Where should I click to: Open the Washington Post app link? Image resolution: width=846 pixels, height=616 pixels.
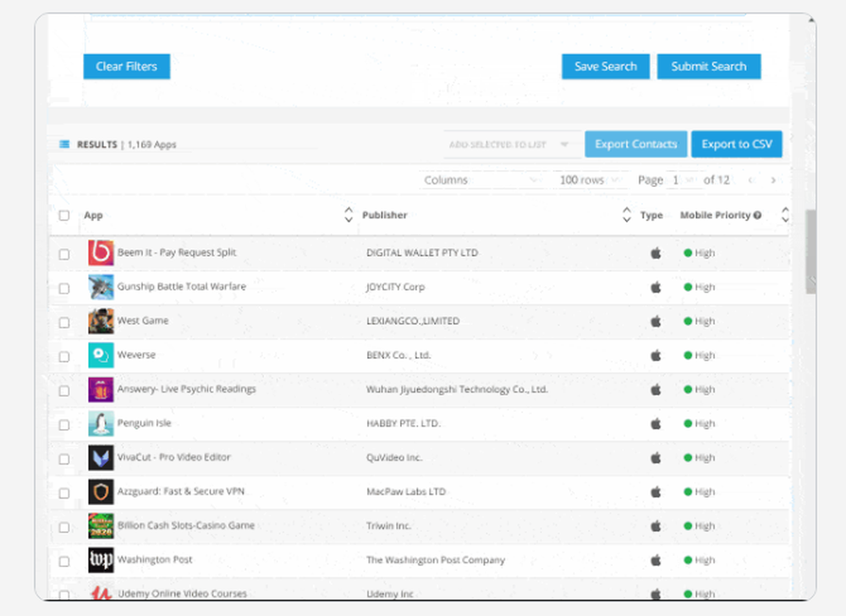coord(155,559)
